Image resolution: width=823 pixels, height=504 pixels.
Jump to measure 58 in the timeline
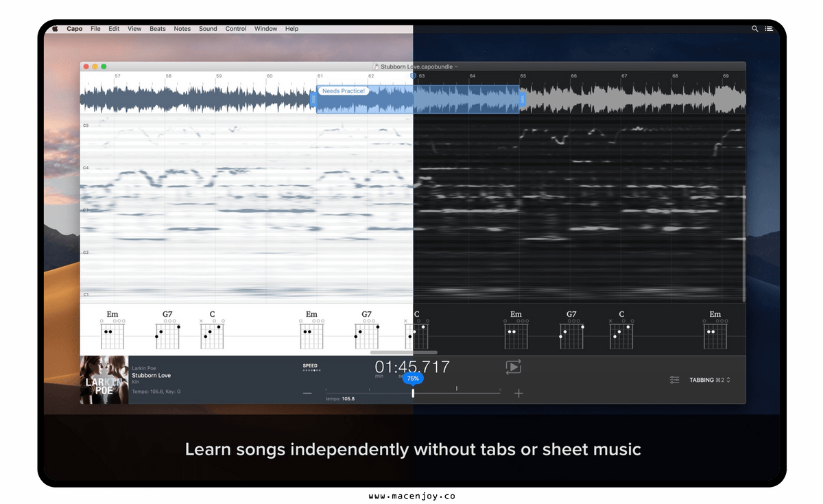[169, 75]
